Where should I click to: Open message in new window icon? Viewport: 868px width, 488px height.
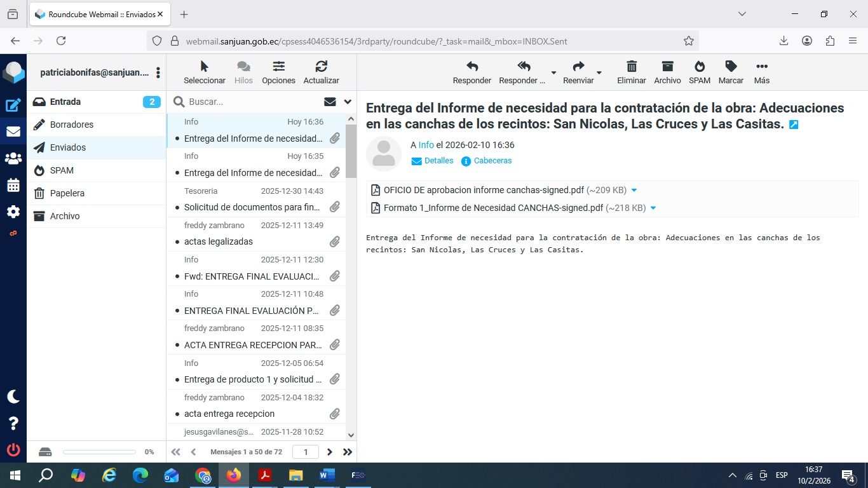click(x=794, y=125)
